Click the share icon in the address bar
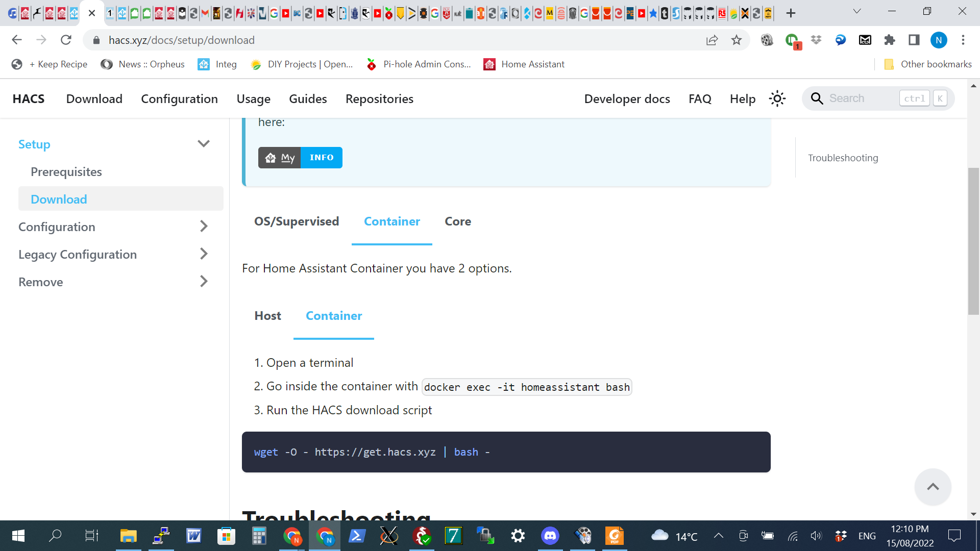The width and height of the screenshot is (980, 551). pos(712,40)
